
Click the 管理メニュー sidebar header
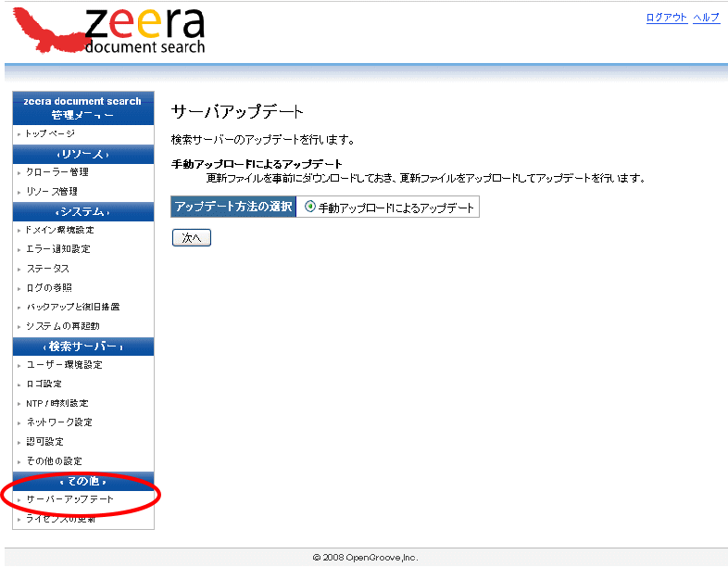pos(83,108)
